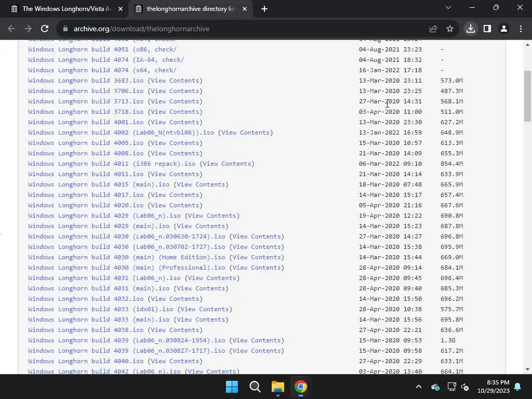Click the forward navigation arrow
The image size is (532, 399).
pyautogui.click(x=28, y=29)
